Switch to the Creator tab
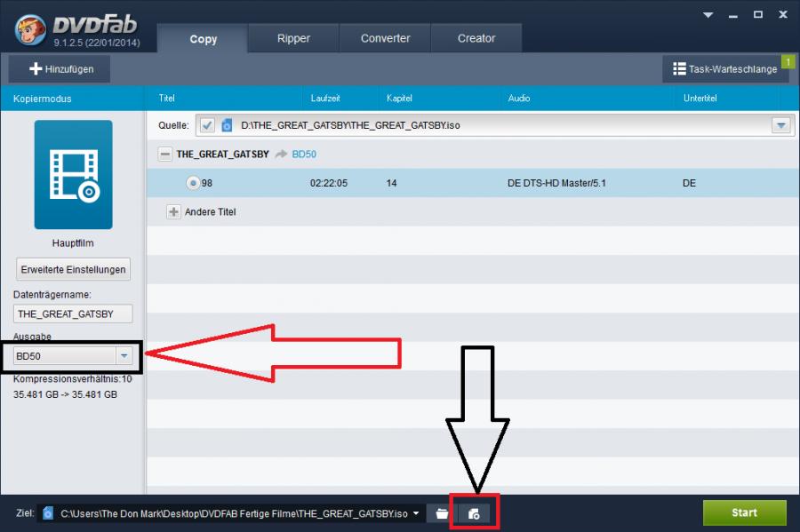The height and width of the screenshot is (532, 800). click(476, 38)
